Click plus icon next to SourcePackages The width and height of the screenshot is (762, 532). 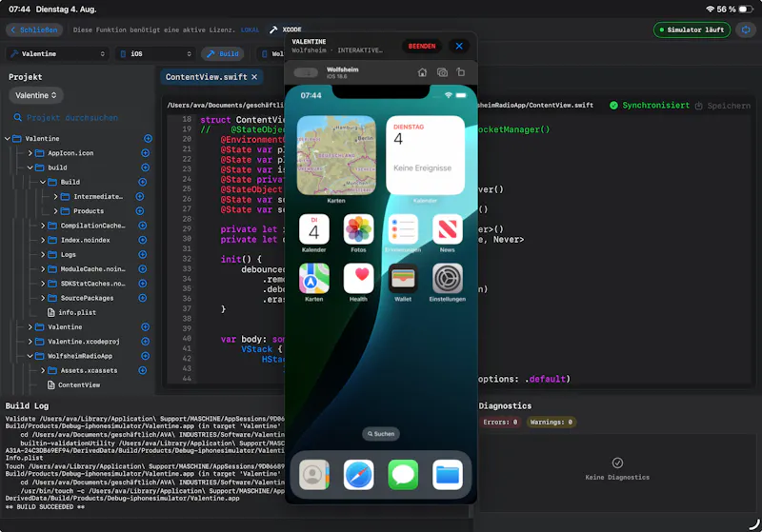[142, 298]
